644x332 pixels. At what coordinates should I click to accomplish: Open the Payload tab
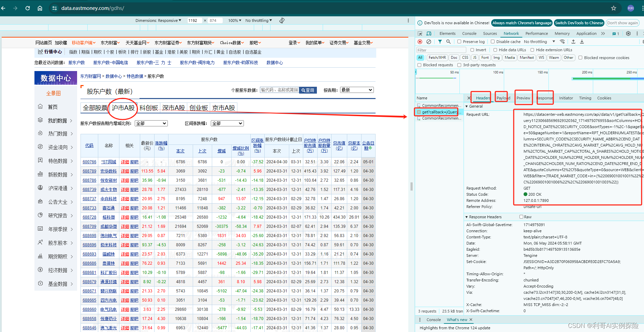pos(503,98)
